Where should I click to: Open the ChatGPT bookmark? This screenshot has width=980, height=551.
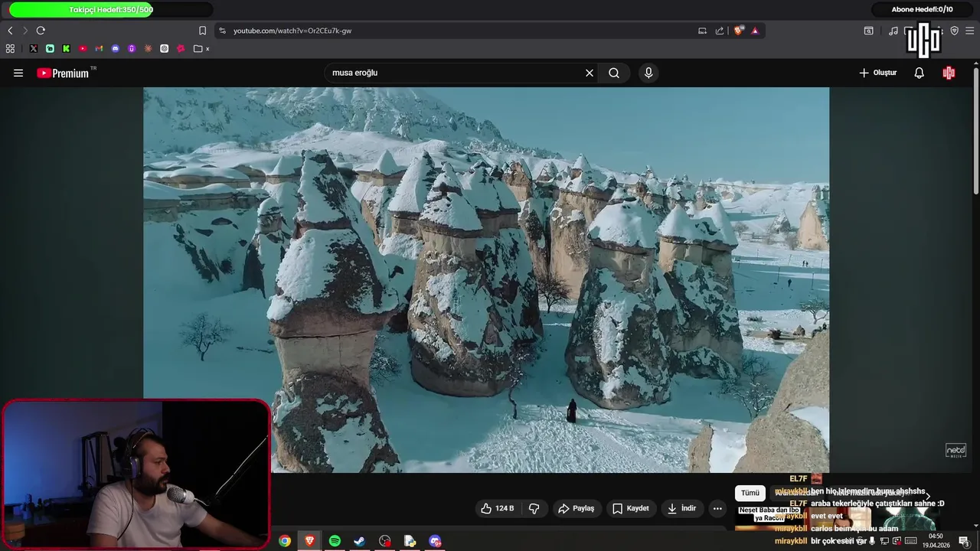coord(164,48)
